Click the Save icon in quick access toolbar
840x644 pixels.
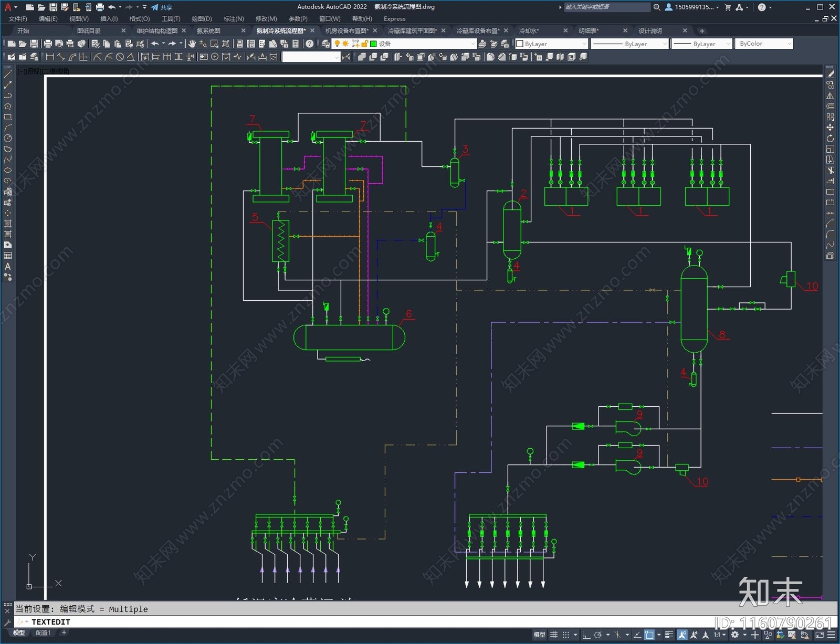(x=53, y=7)
